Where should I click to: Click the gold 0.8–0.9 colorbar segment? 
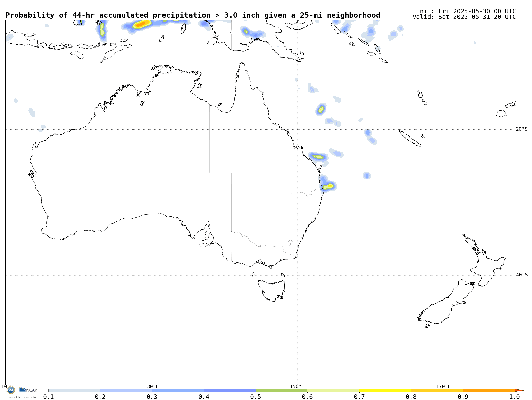[x=437, y=390]
